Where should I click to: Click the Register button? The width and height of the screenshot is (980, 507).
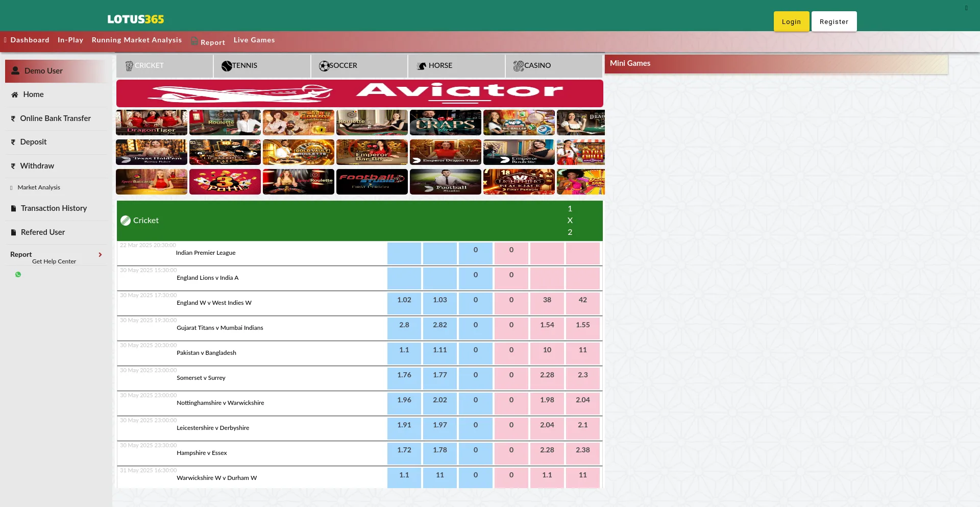pos(834,21)
